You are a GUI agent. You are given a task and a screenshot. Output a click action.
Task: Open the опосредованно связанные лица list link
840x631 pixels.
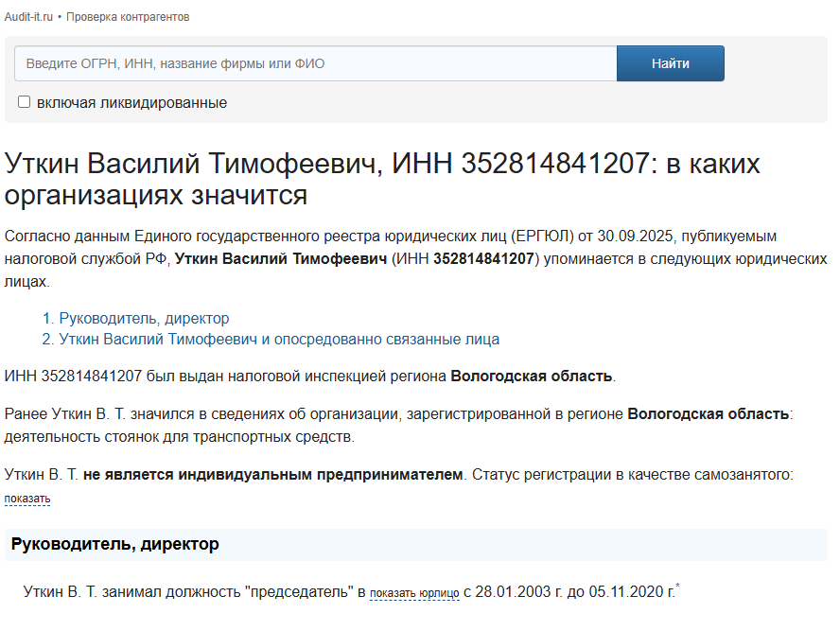[x=279, y=339]
